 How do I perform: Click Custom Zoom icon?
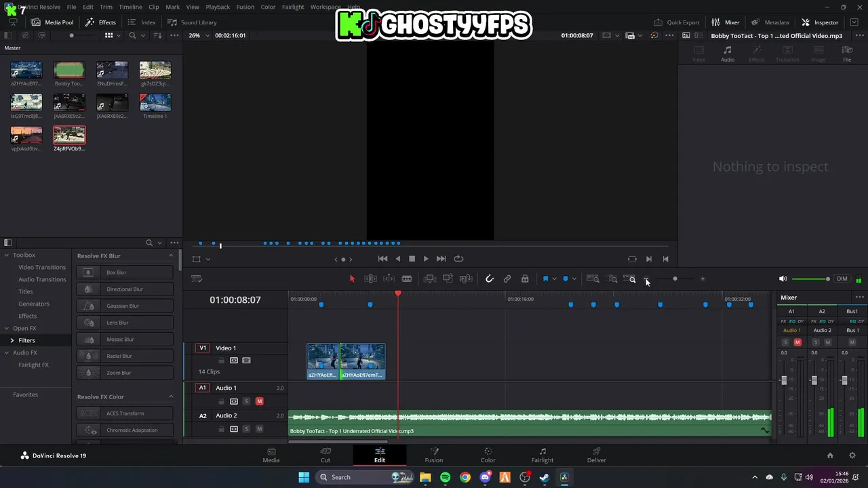(630, 279)
